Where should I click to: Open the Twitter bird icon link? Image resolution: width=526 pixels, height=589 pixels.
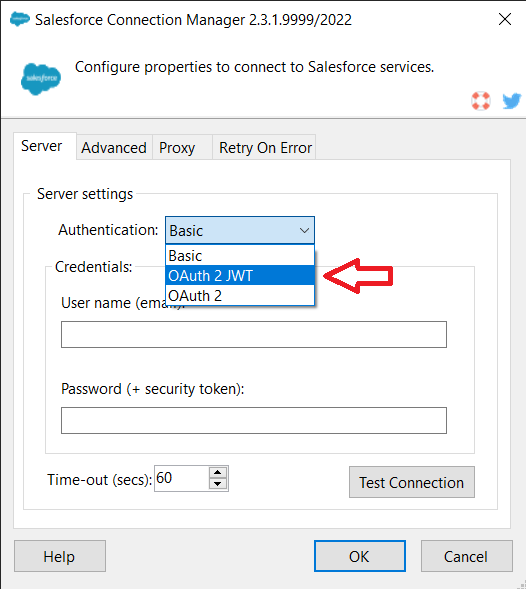coord(512,101)
